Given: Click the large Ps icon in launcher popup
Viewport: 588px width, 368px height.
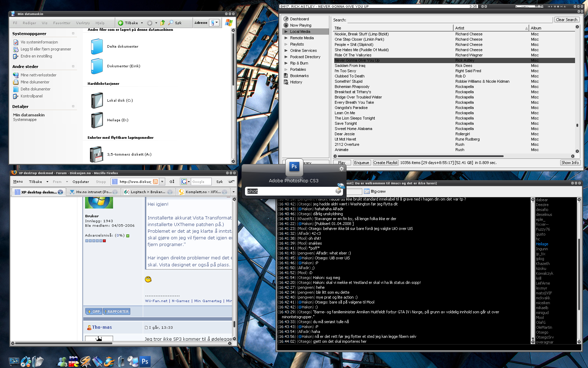Looking at the screenshot, I should pyautogui.click(x=294, y=166).
